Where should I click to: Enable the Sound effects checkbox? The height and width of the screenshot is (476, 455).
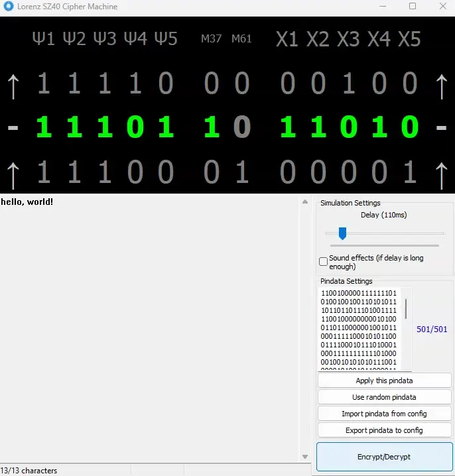[324, 262]
